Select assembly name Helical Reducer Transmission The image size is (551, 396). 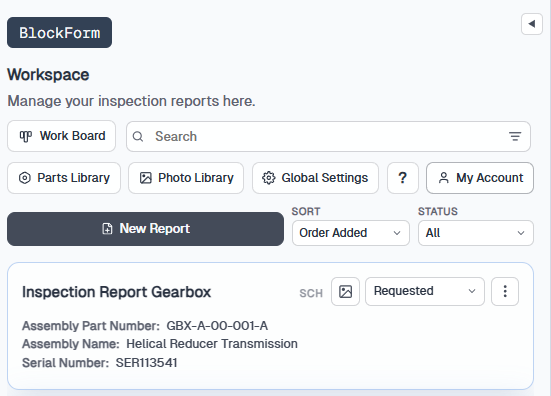click(212, 344)
